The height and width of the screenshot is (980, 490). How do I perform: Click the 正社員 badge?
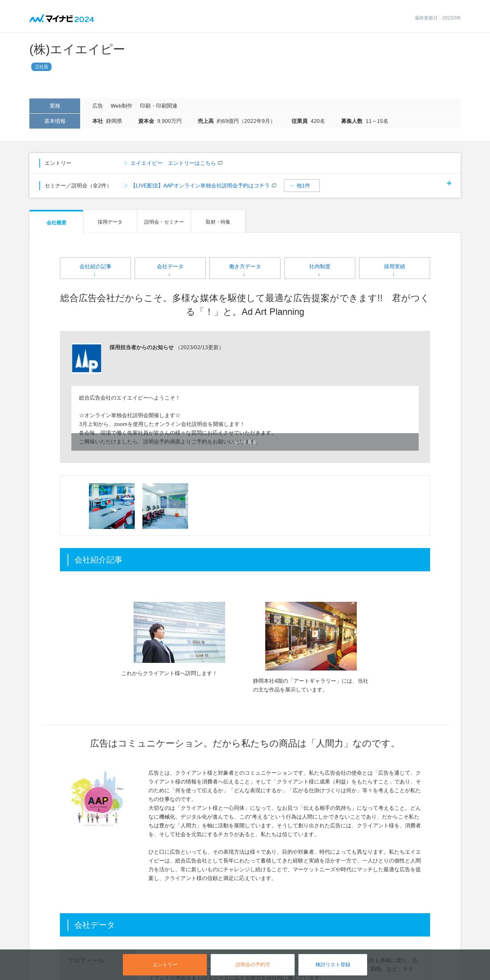41,67
